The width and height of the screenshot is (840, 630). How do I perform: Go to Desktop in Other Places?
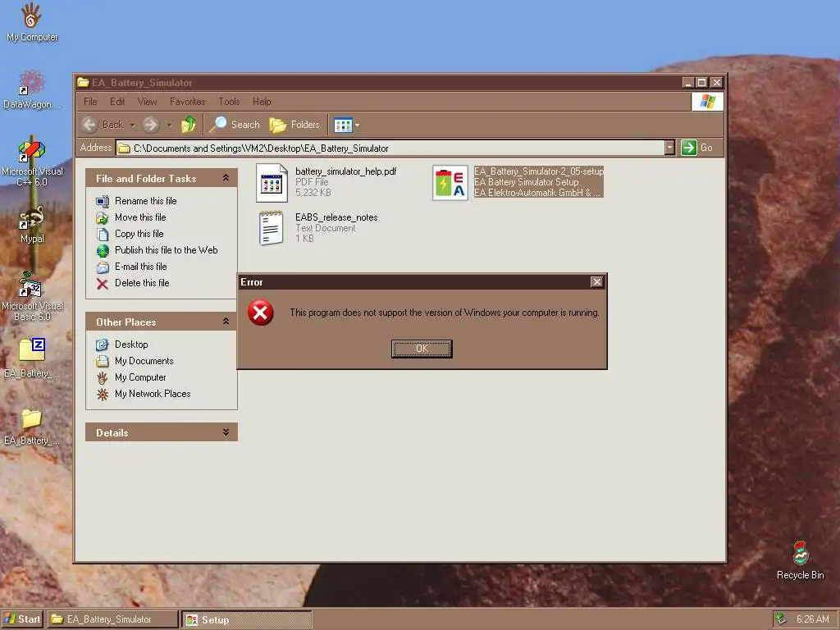[x=131, y=345]
